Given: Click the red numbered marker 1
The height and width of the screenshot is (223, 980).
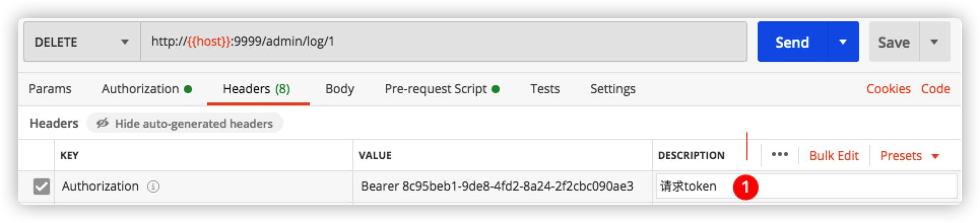Looking at the screenshot, I should point(745,187).
